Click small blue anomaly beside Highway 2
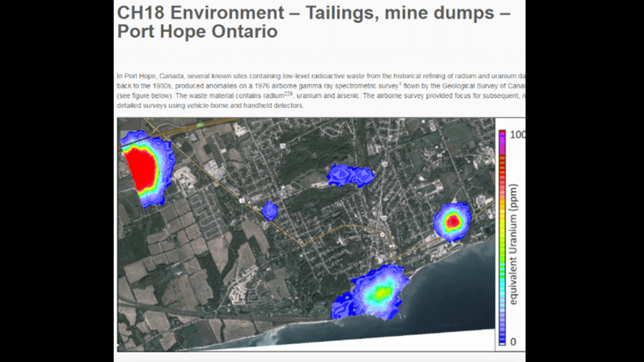This screenshot has width=644, height=362. click(270, 211)
